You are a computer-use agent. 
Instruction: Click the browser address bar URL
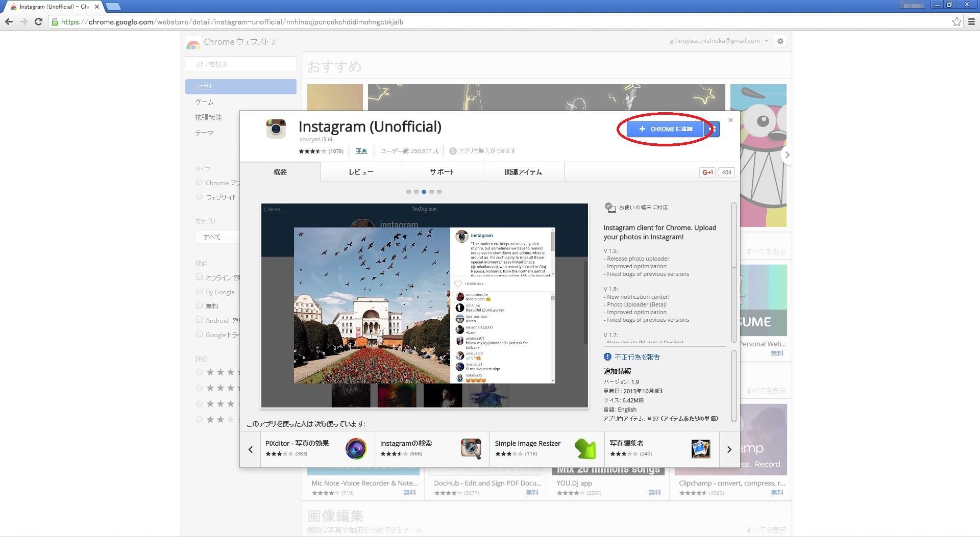[x=232, y=22]
